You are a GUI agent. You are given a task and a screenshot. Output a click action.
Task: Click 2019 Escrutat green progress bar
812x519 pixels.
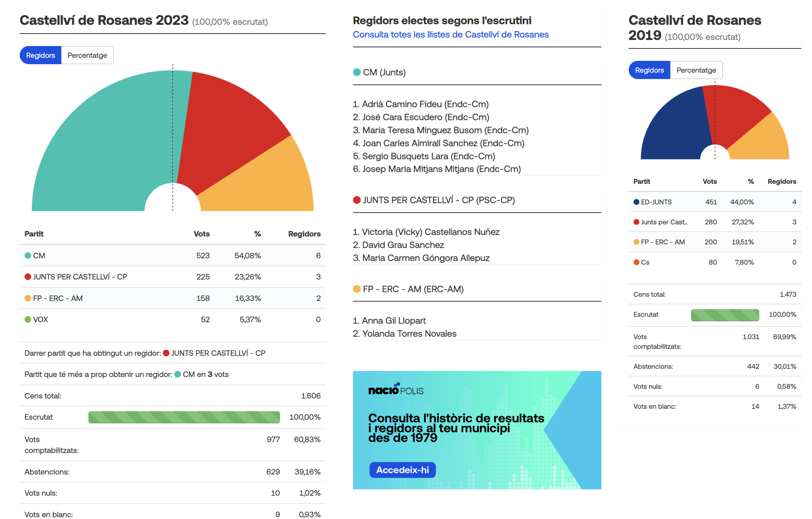pyautogui.click(x=725, y=315)
